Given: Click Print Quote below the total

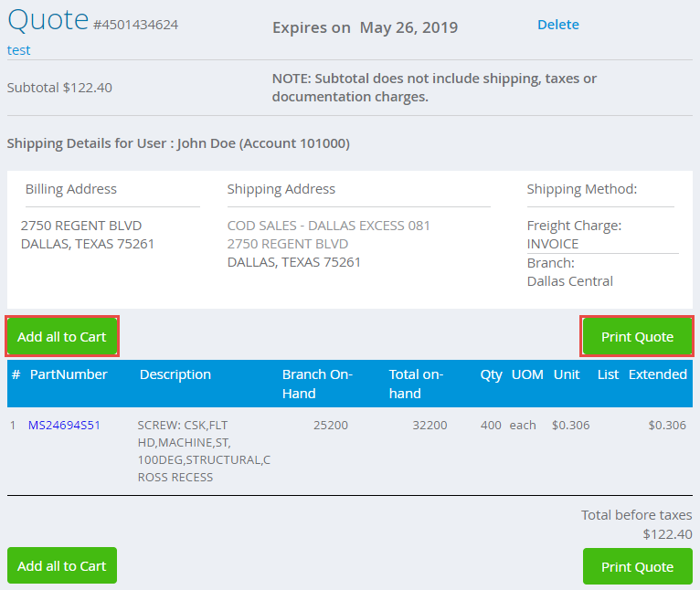Looking at the screenshot, I should point(637,566).
